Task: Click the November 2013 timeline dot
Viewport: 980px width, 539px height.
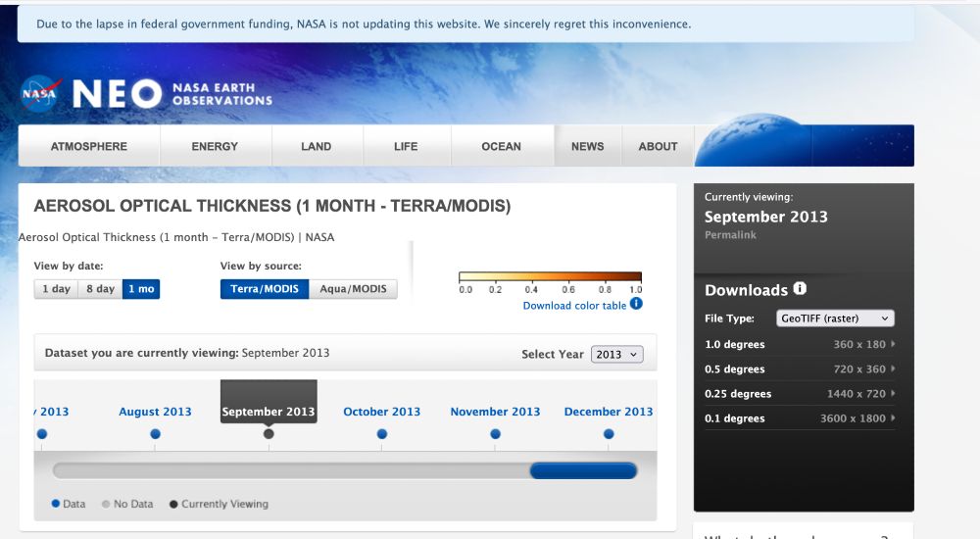Action: click(x=495, y=434)
